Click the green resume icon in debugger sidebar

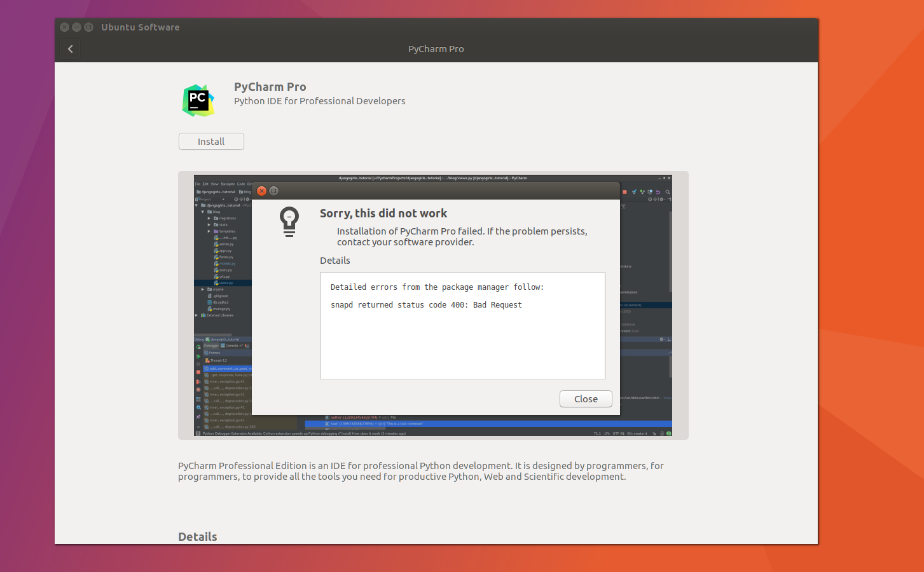click(198, 356)
